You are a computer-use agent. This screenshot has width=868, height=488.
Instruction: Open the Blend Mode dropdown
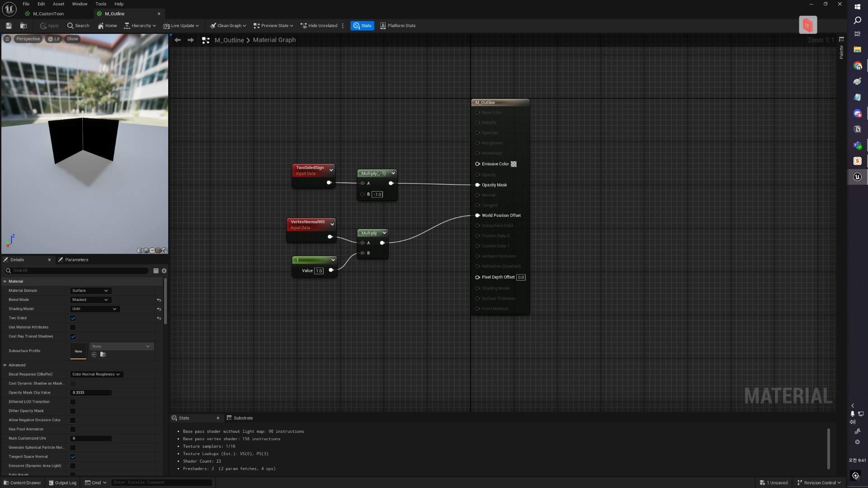(90, 300)
